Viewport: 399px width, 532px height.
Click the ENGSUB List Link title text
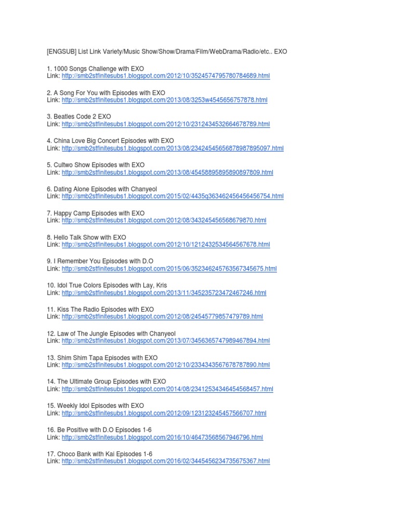[x=167, y=51]
